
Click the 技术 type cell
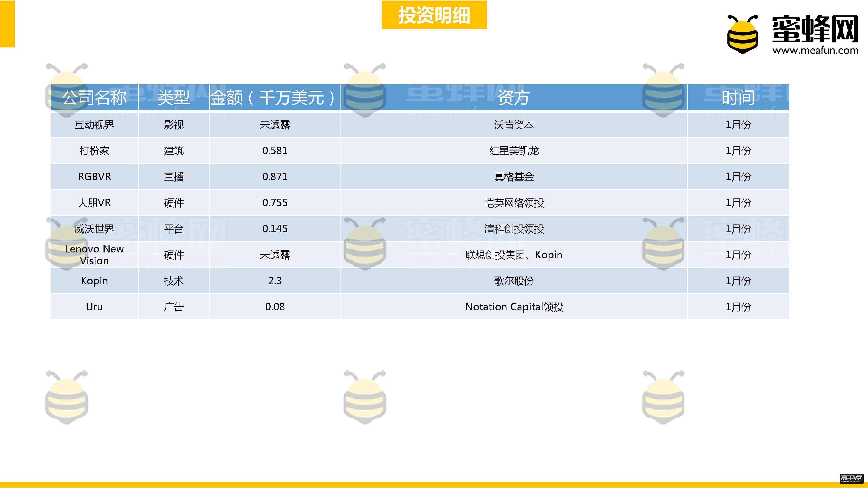(174, 280)
